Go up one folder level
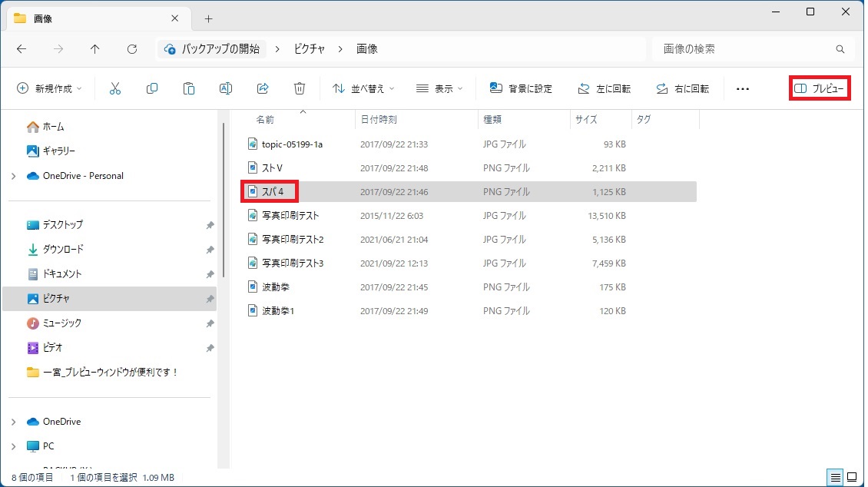The width and height of the screenshot is (868, 487). tap(95, 49)
